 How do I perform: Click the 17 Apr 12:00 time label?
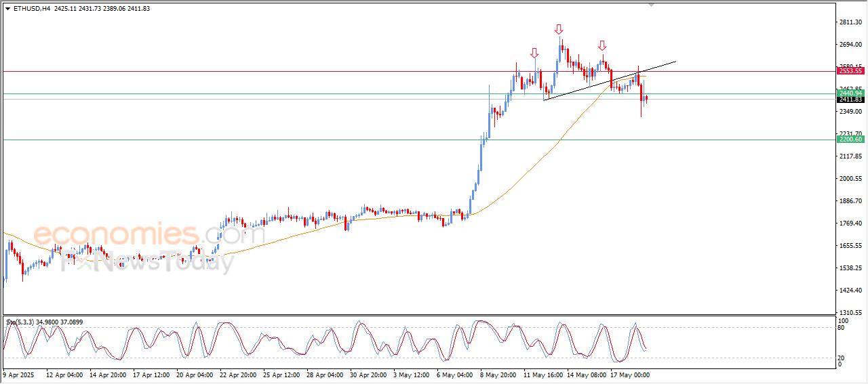pyautogui.click(x=151, y=375)
